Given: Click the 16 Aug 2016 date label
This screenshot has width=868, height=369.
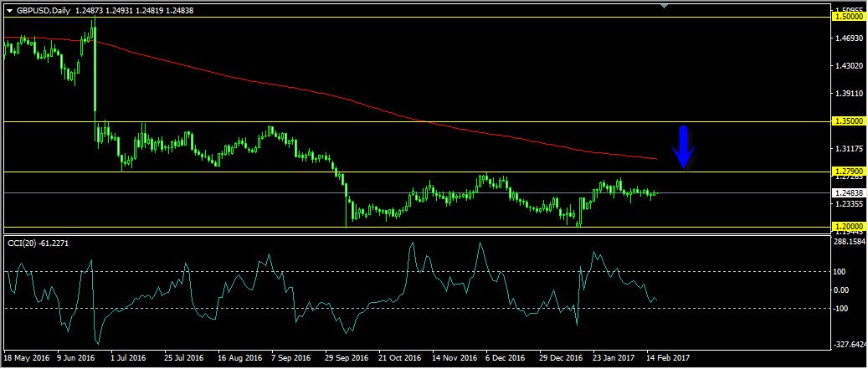Looking at the screenshot, I should coord(240,358).
